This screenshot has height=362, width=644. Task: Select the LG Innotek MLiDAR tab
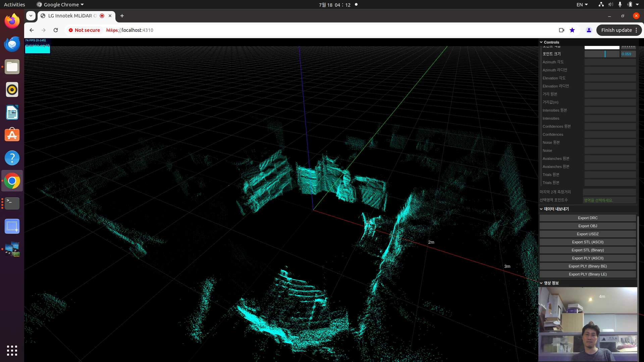tap(72, 16)
